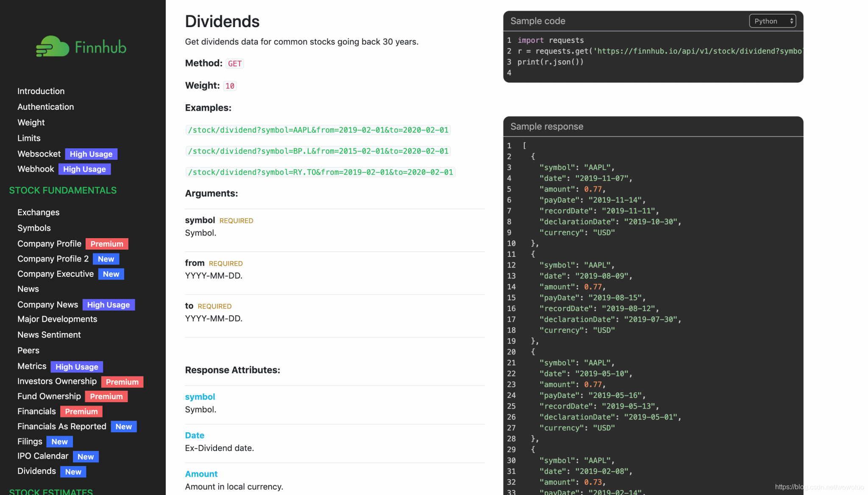Go to the Authentication section
Image resolution: width=868 pixels, height=495 pixels.
[45, 107]
